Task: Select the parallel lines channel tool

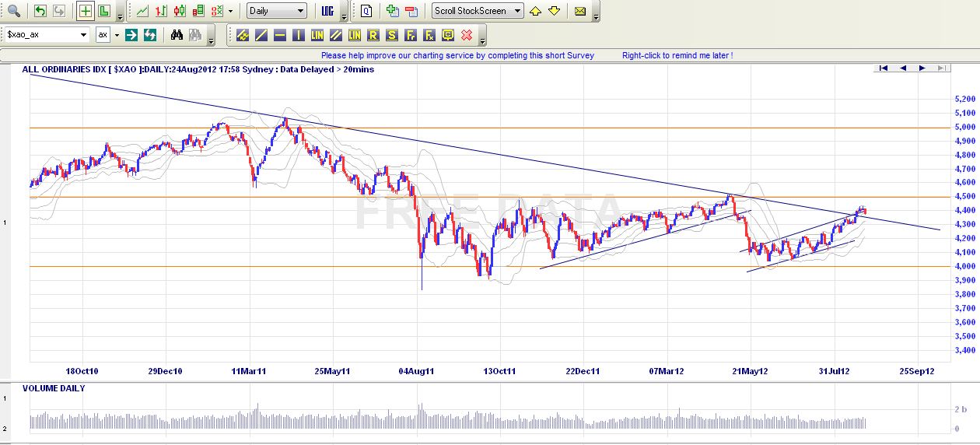Action: click(x=336, y=35)
